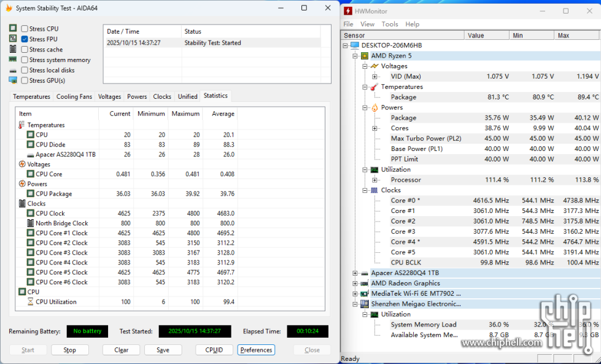
Task: Open the Tools menu in HWMonitor
Action: [x=390, y=24]
